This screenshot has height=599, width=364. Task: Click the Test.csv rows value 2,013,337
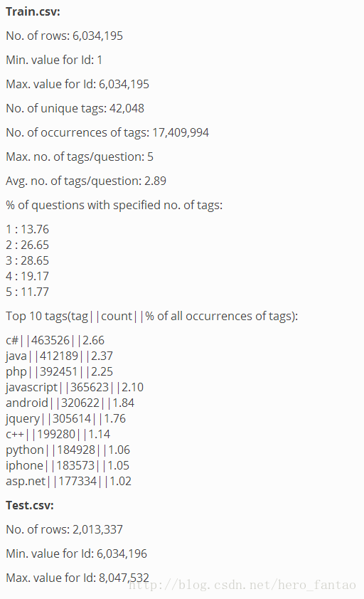[x=98, y=529]
